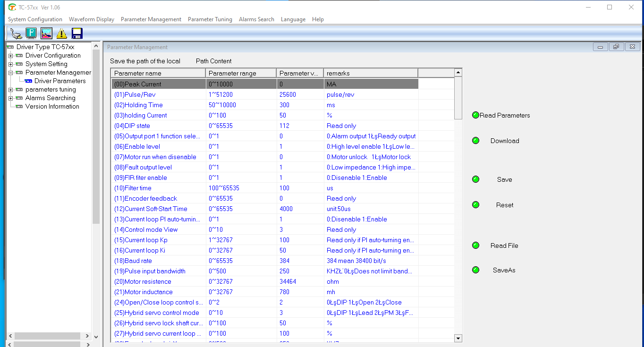Open the Waveform Display menu

click(x=92, y=19)
